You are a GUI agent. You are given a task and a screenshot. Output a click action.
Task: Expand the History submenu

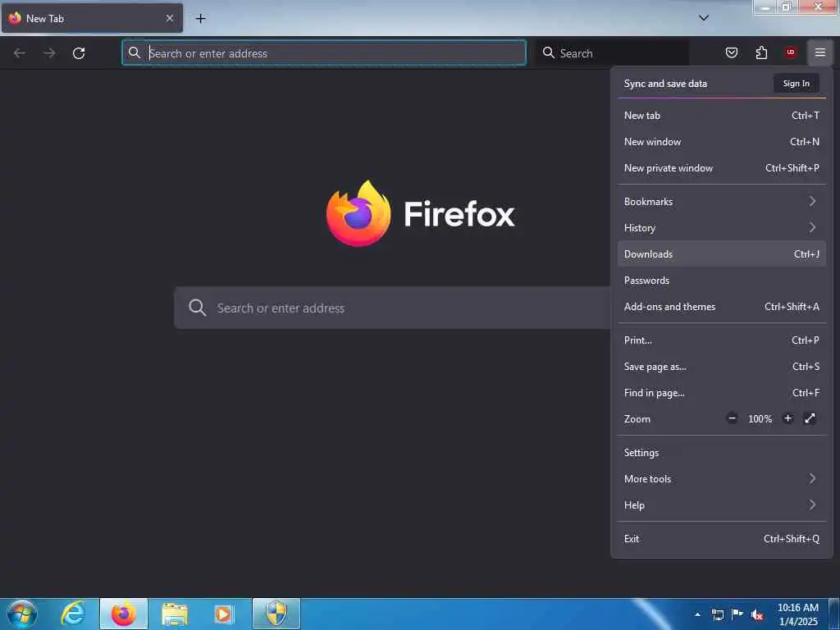click(x=722, y=228)
